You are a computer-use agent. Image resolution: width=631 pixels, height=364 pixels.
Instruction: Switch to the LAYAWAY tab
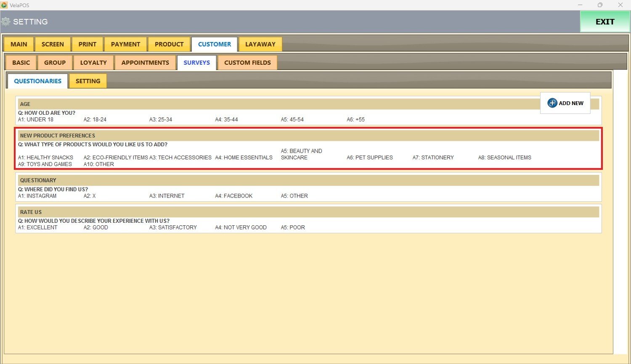pos(260,44)
